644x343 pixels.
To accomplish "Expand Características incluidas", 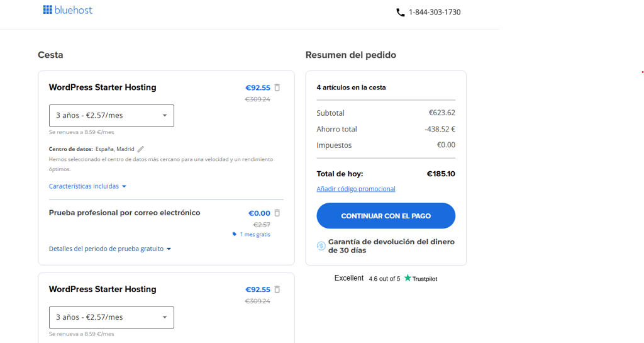I will coord(87,186).
